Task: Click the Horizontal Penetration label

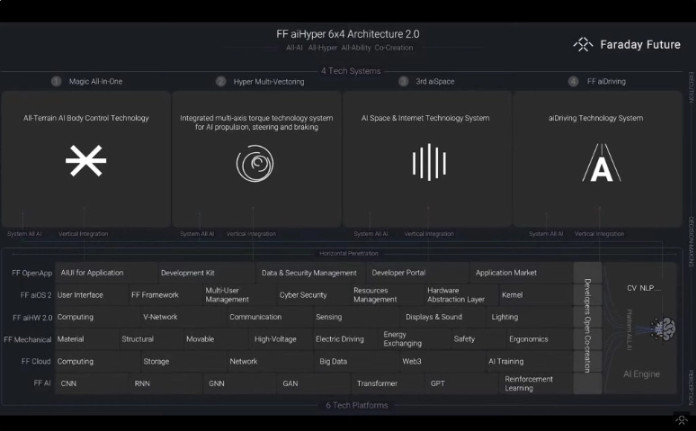Action: pyautogui.click(x=349, y=253)
